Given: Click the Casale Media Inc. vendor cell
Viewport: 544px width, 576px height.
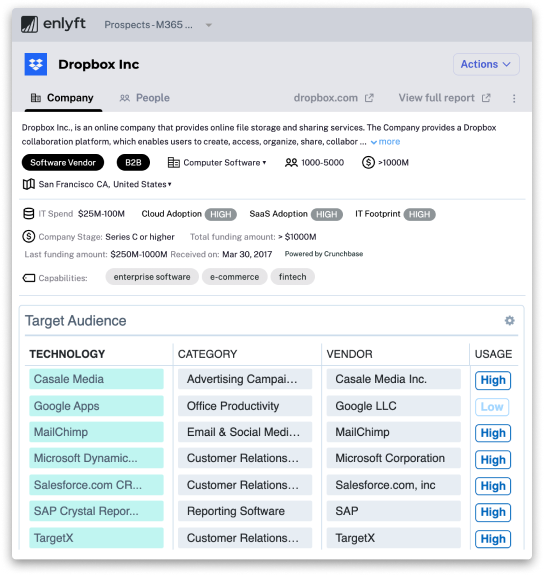Looking at the screenshot, I should coord(393,379).
